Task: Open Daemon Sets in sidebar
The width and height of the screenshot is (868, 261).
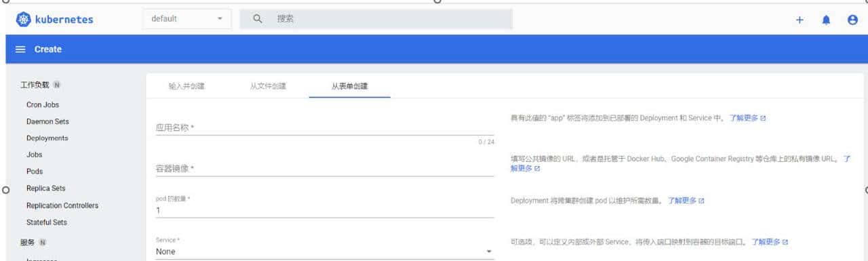Action: point(47,121)
